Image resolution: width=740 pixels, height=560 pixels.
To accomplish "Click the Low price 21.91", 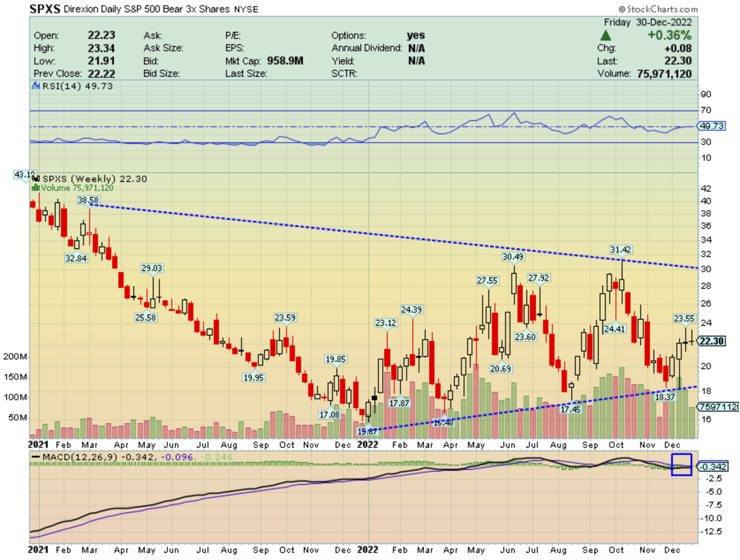I will (102, 61).
